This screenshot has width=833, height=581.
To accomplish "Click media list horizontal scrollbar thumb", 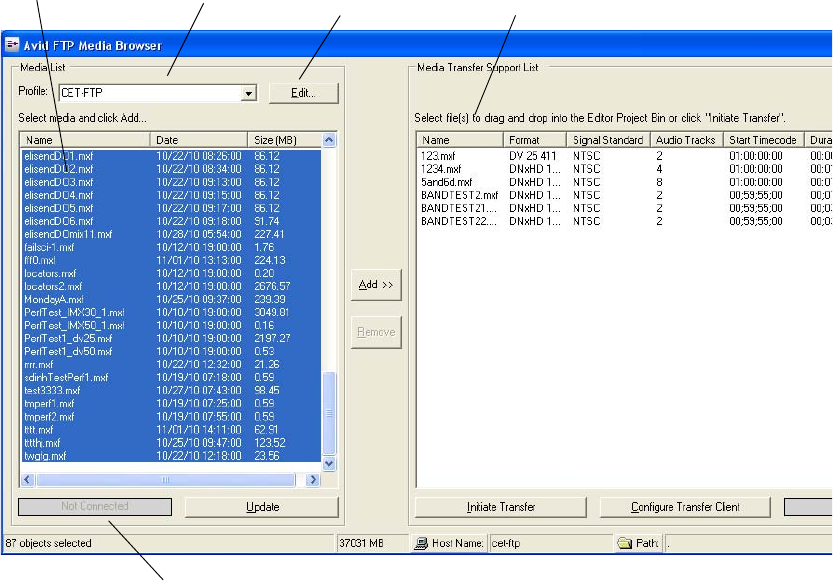I will coord(165,480).
